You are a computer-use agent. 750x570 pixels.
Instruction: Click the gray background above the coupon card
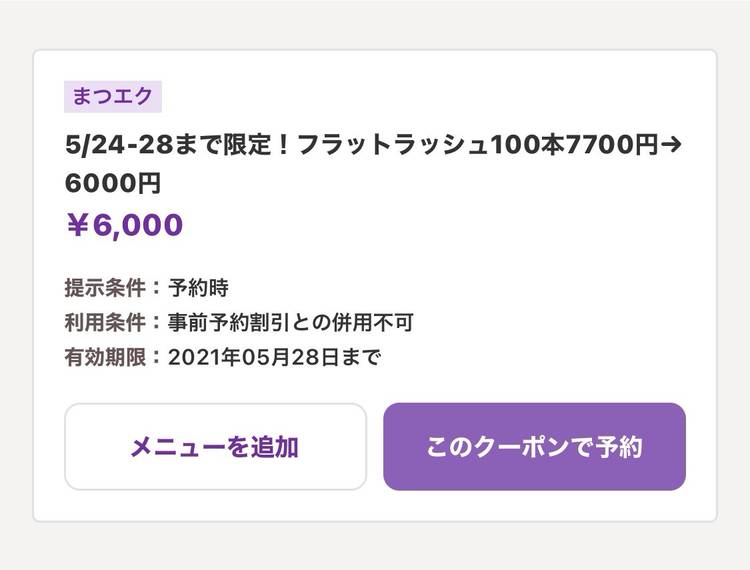point(375,22)
